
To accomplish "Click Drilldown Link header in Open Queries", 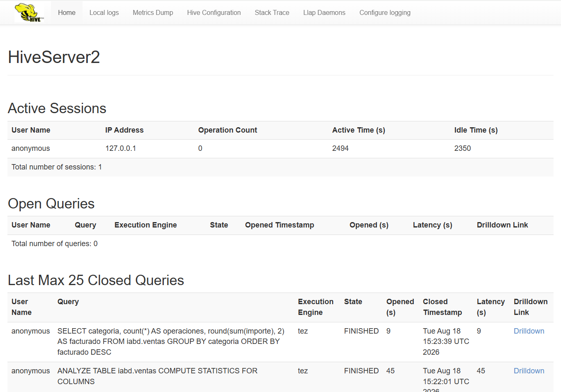I will [502, 225].
